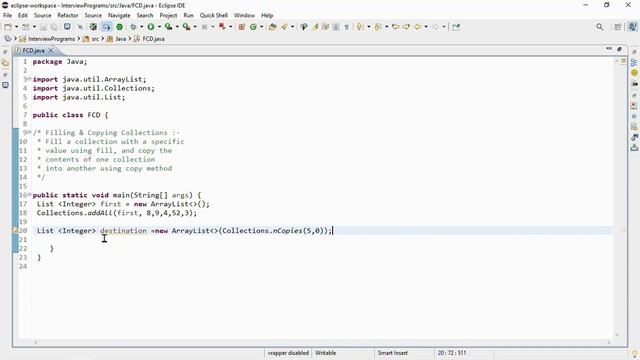Click the tip light bulb in status bar
The height and width of the screenshot is (360, 640).
635,354
